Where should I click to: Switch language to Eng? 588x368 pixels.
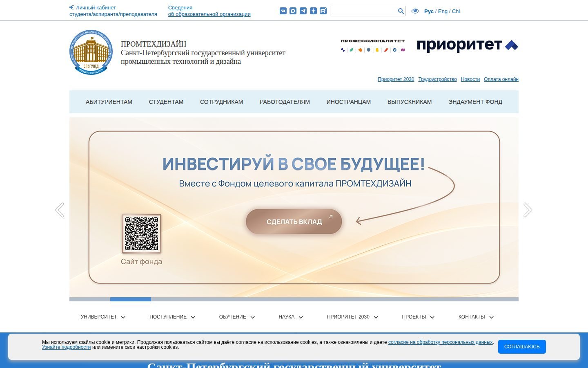pyautogui.click(x=443, y=11)
